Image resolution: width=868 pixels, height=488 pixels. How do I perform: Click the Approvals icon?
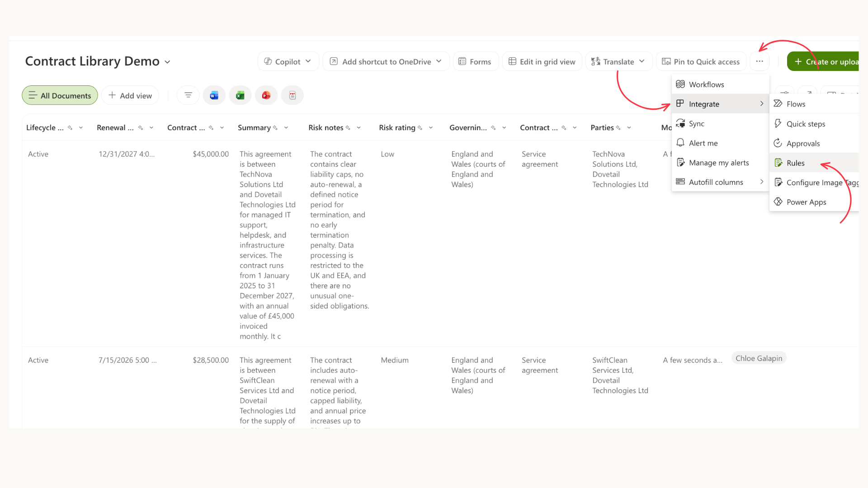[x=778, y=143]
